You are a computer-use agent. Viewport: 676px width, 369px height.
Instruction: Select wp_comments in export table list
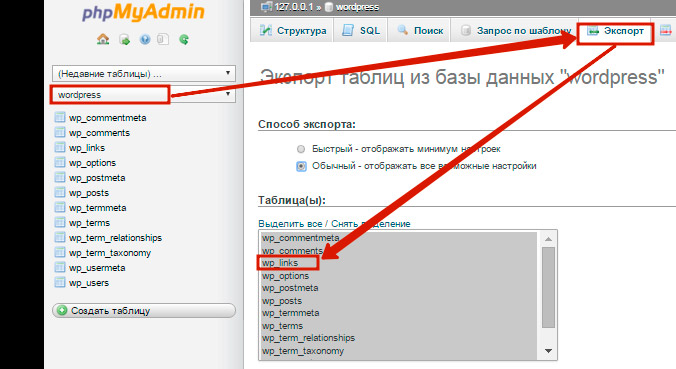pos(399,250)
